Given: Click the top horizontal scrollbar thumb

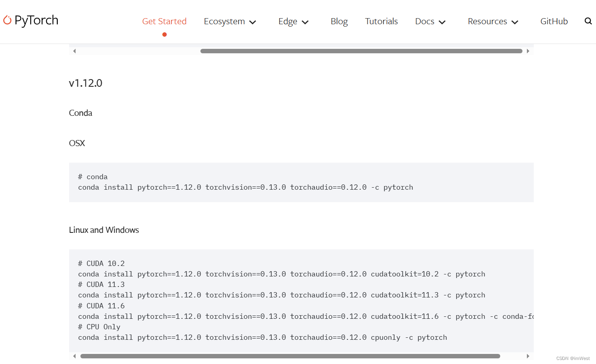Looking at the screenshot, I should (x=361, y=51).
